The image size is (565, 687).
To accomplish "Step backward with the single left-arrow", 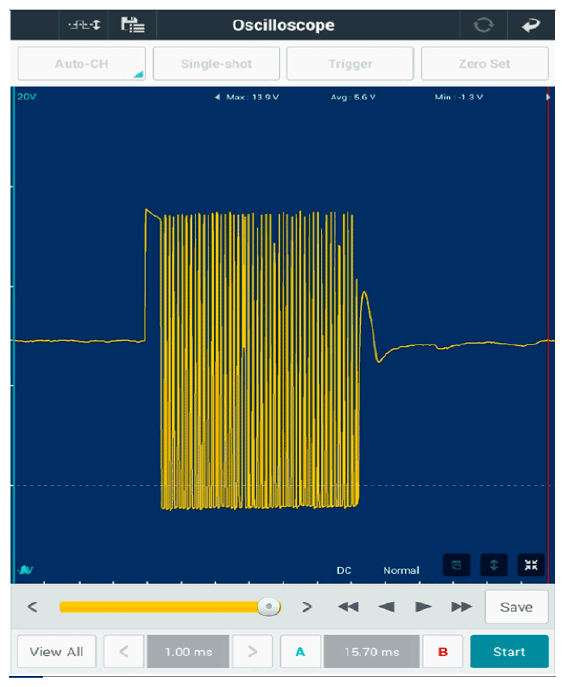I will (386, 607).
